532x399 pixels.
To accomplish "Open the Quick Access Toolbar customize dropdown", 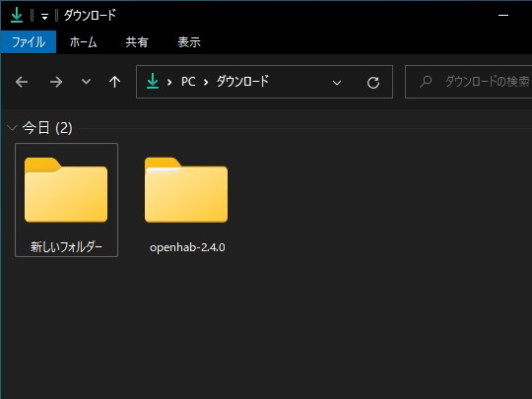I will click(44, 17).
